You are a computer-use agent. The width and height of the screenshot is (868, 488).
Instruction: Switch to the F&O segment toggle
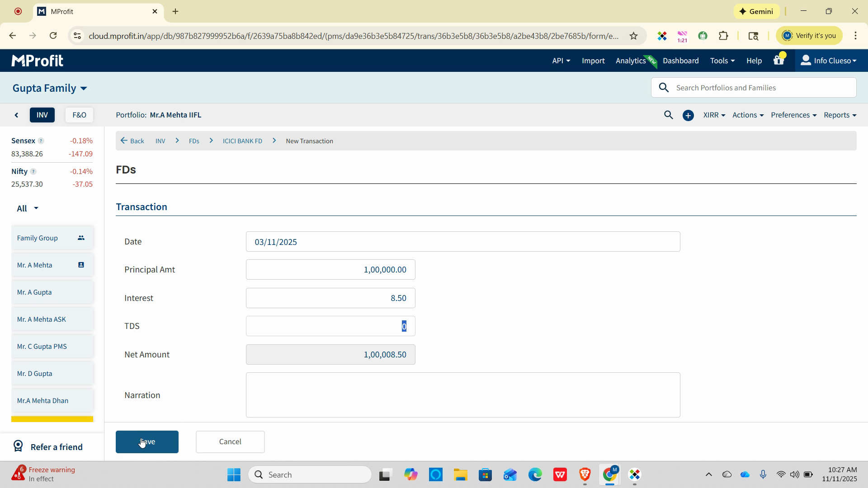click(79, 115)
